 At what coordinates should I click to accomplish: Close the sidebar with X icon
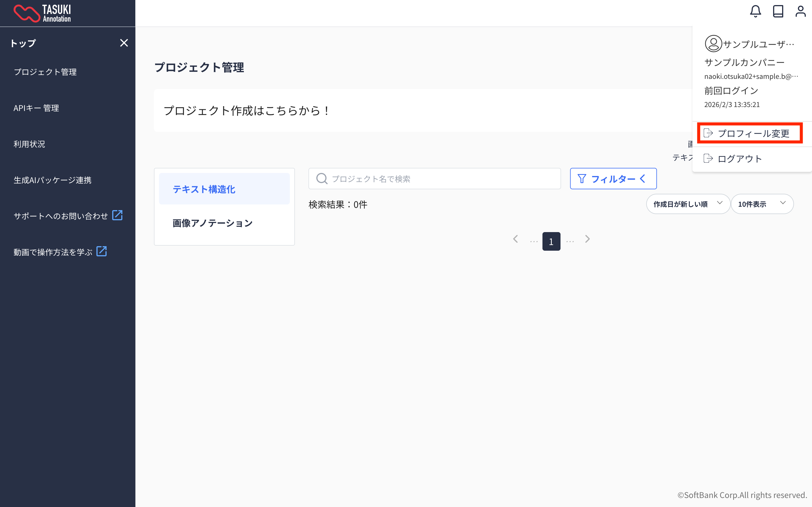[124, 43]
